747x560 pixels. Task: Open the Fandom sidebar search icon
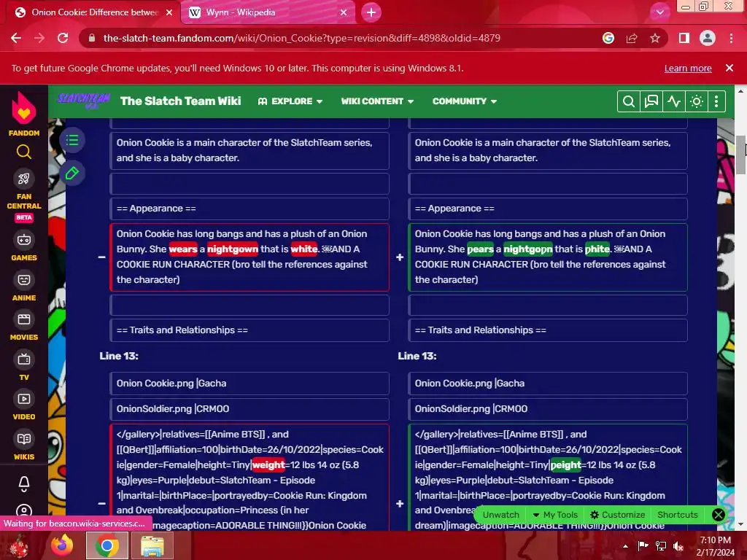click(24, 152)
